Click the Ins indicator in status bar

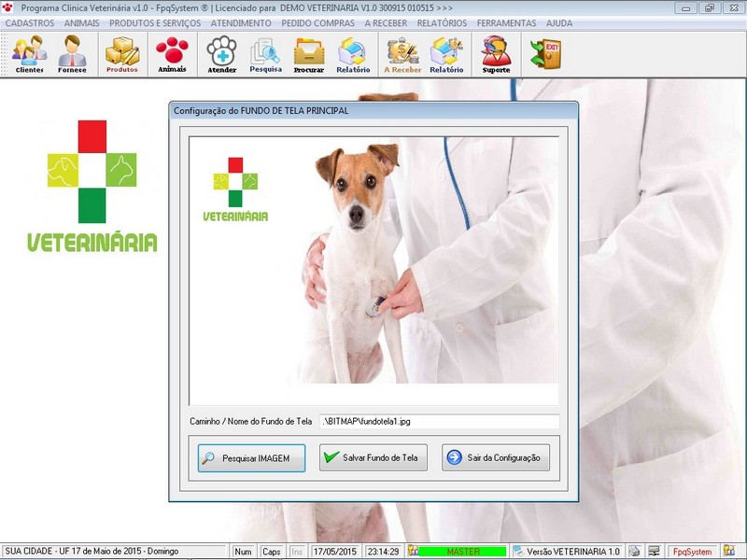[x=297, y=552]
